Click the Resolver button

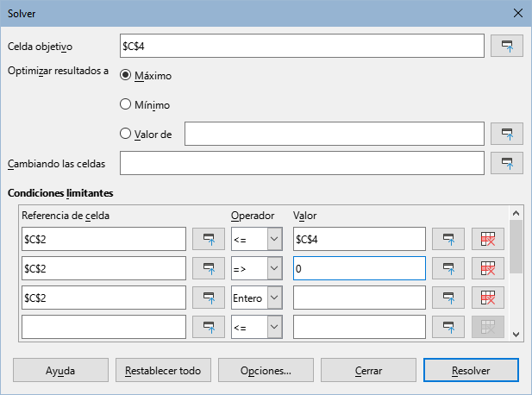point(471,370)
